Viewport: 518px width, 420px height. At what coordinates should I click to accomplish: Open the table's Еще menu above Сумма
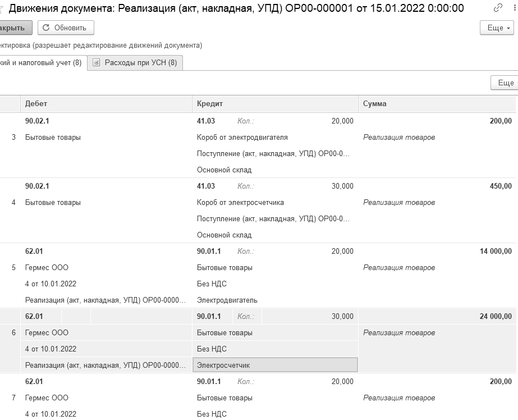pos(505,83)
